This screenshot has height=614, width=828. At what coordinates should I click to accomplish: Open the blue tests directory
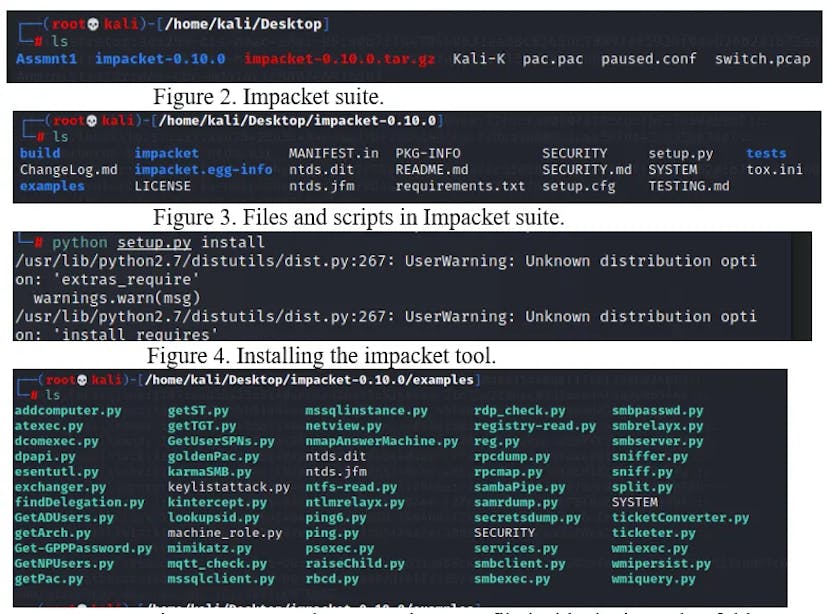click(766, 153)
